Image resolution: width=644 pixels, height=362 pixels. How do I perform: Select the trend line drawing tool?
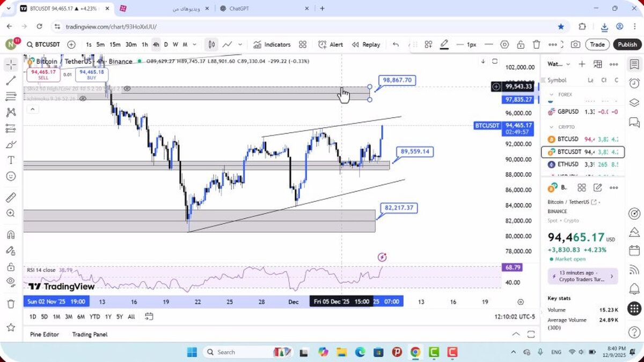coord(11,81)
